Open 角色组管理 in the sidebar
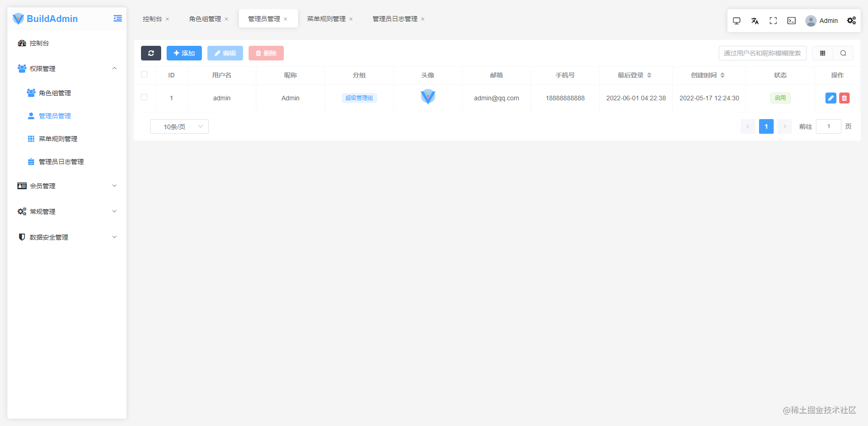The image size is (868, 426). tap(67, 93)
